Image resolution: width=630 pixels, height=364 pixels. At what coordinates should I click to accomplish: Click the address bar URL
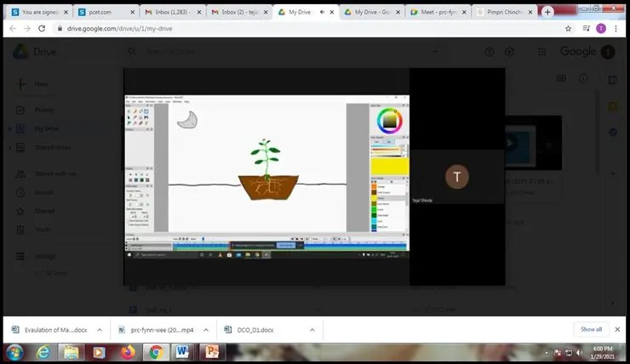[x=120, y=29]
